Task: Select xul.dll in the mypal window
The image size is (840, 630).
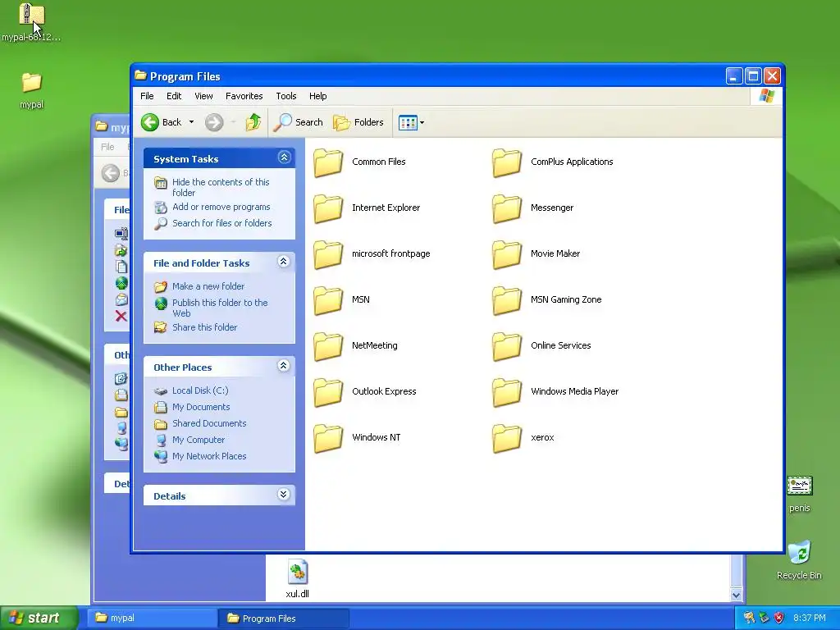Action: [x=297, y=578]
